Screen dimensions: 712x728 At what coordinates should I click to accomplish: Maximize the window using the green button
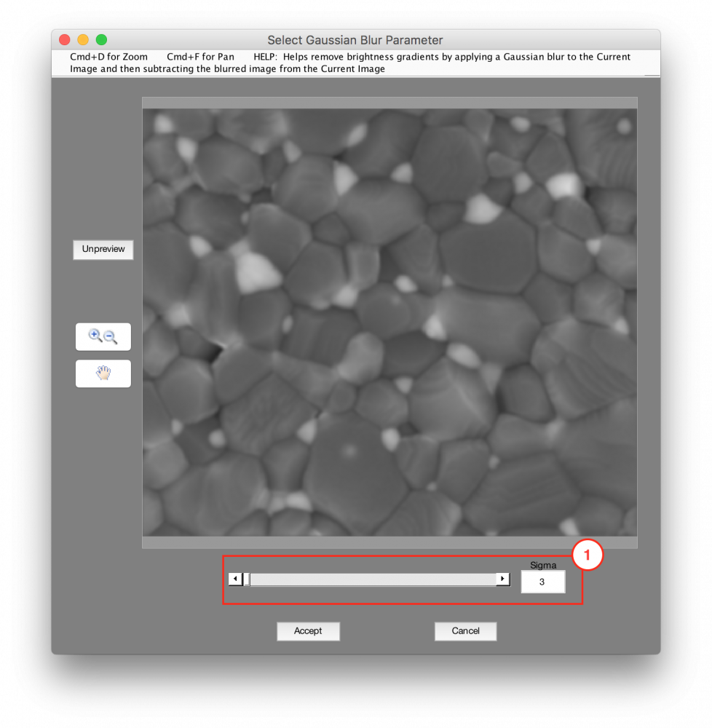pos(101,40)
